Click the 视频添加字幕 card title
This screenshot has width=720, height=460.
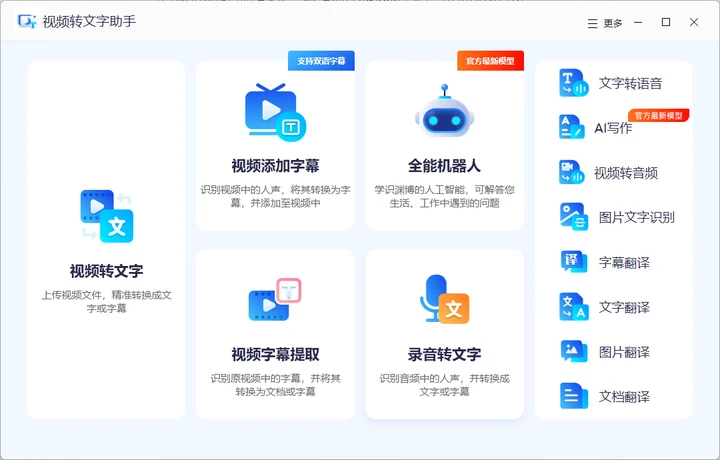point(275,165)
